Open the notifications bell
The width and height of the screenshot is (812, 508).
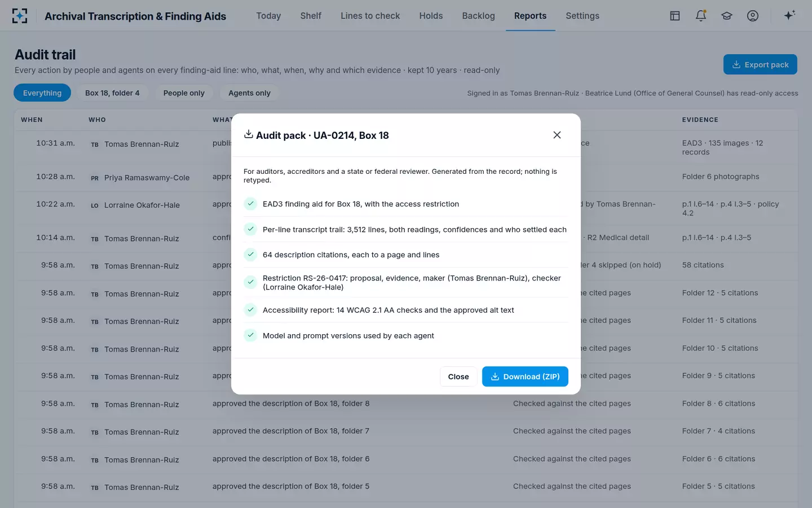click(x=701, y=16)
